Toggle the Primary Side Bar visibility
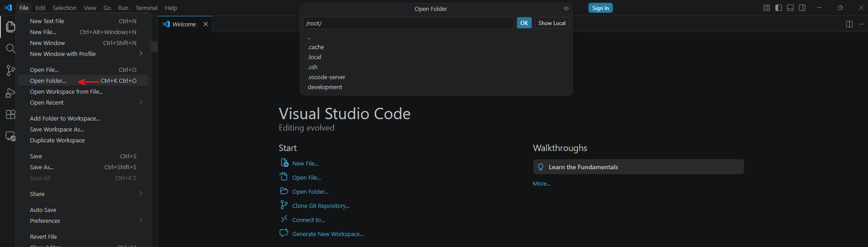The height and width of the screenshot is (247, 868). [779, 8]
